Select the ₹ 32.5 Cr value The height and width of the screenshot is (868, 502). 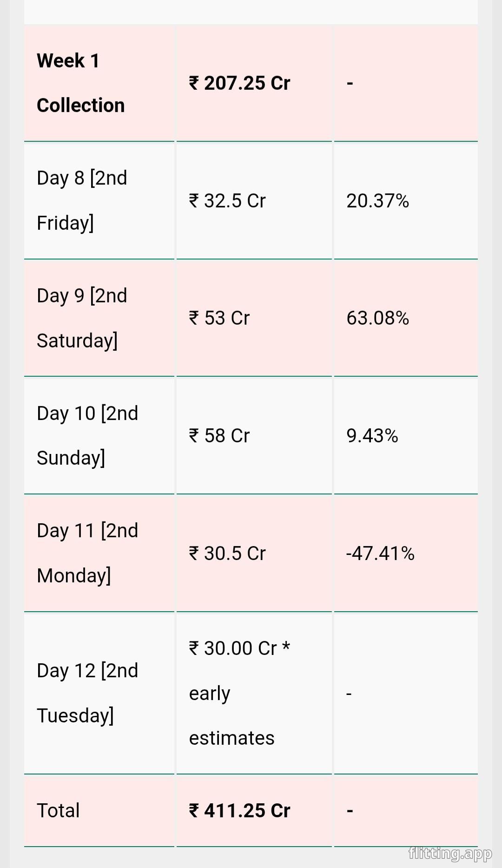click(227, 201)
